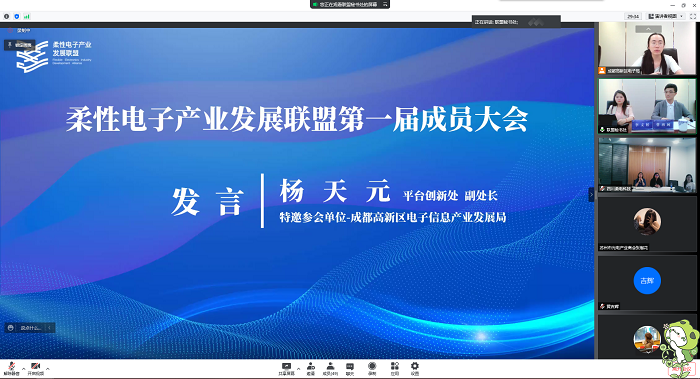
Task: Expand audio options arrow beside the microphone
Action: coord(23,369)
